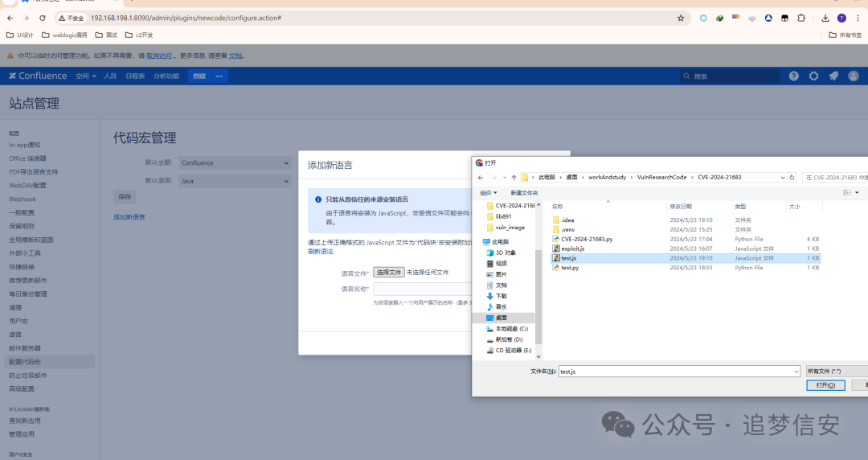Open the file name combo dropdown arrow
The image size is (868, 460).
pyautogui.click(x=796, y=372)
